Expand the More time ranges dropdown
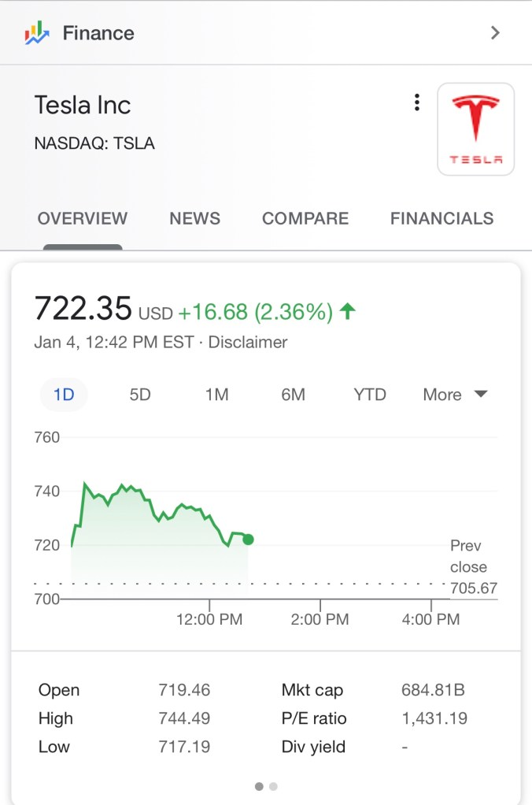The image size is (532, 805). point(455,395)
